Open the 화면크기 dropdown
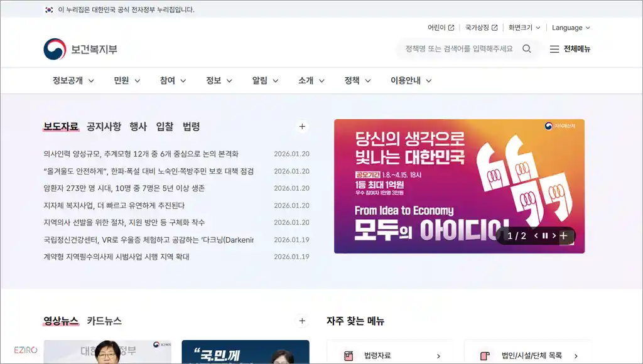The width and height of the screenshot is (643, 364). (x=523, y=27)
